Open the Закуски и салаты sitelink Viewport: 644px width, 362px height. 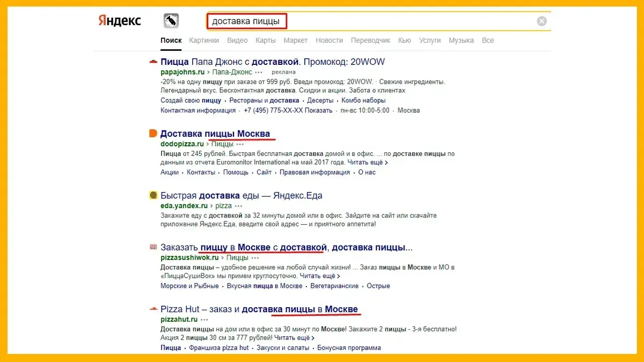tap(283, 348)
